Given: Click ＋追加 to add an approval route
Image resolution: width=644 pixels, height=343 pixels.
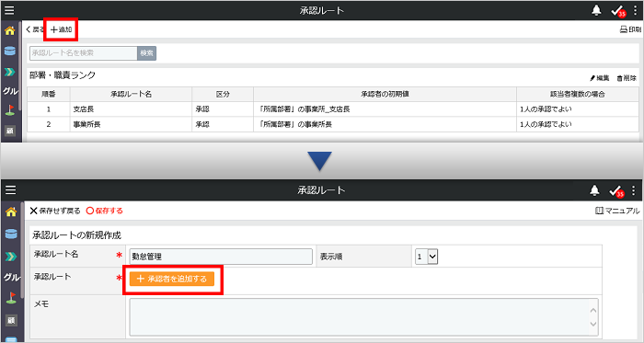Looking at the screenshot, I should (x=61, y=29).
